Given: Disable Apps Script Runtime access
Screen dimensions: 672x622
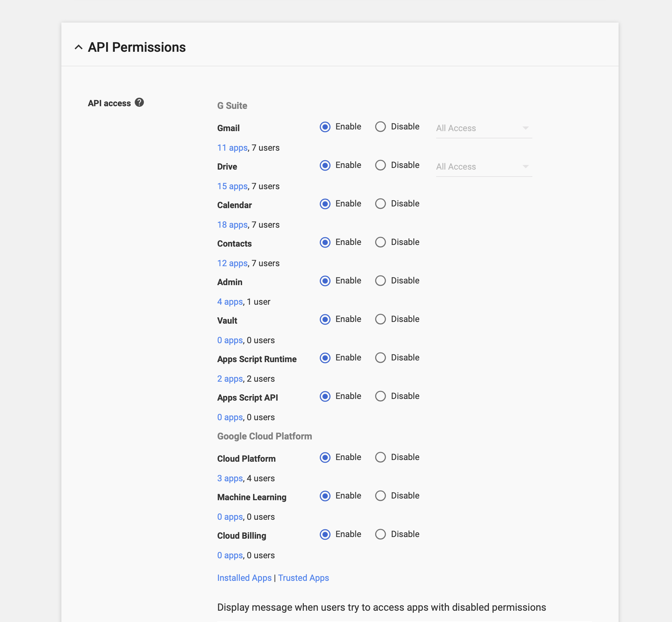Looking at the screenshot, I should 380,358.
